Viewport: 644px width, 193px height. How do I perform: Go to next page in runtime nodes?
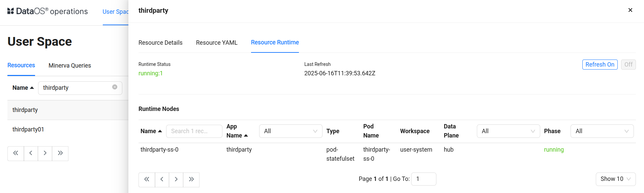176,180
